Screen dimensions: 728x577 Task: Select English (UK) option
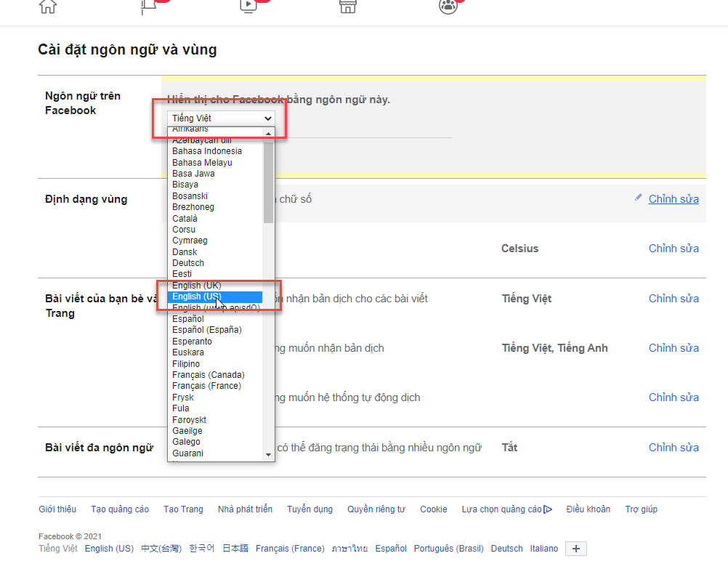(196, 285)
